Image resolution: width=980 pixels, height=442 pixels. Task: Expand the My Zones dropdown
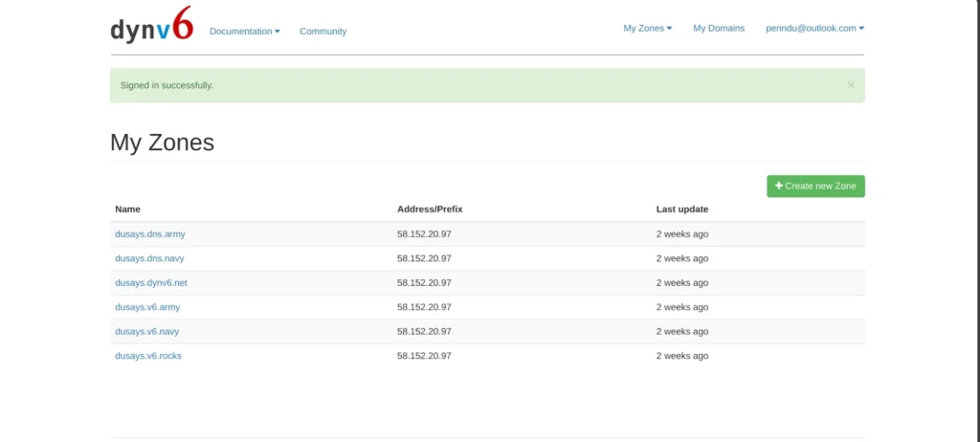pyautogui.click(x=647, y=29)
